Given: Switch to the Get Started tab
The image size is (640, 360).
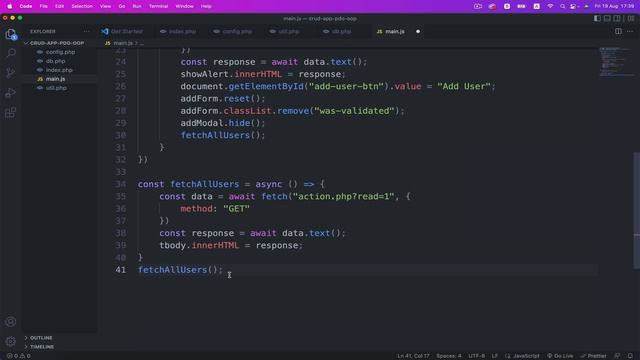Looking at the screenshot, I should 122,31.
